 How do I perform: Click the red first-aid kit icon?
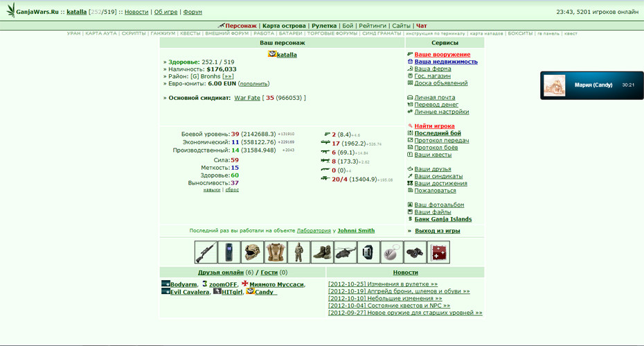(438, 252)
